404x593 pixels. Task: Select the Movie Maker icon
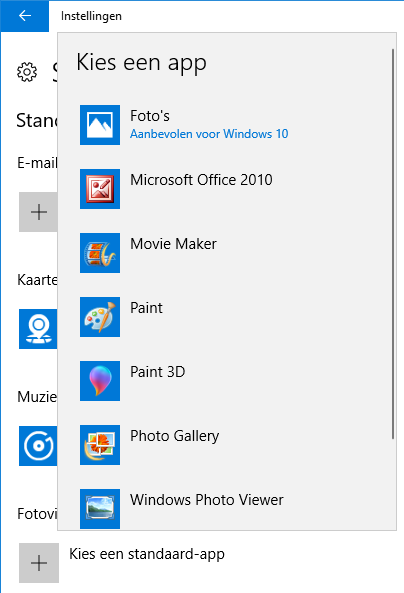[x=100, y=253]
